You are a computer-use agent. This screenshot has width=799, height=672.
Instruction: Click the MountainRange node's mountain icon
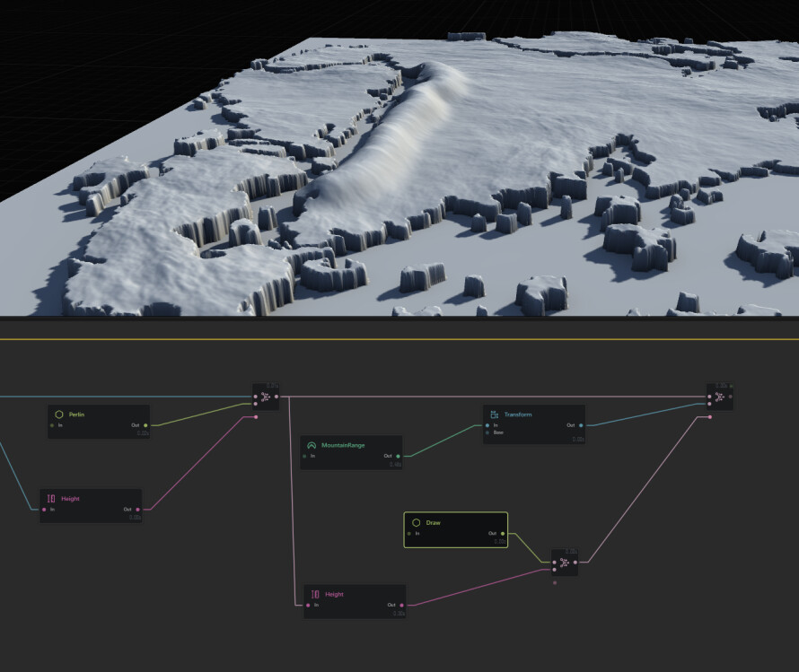311,445
